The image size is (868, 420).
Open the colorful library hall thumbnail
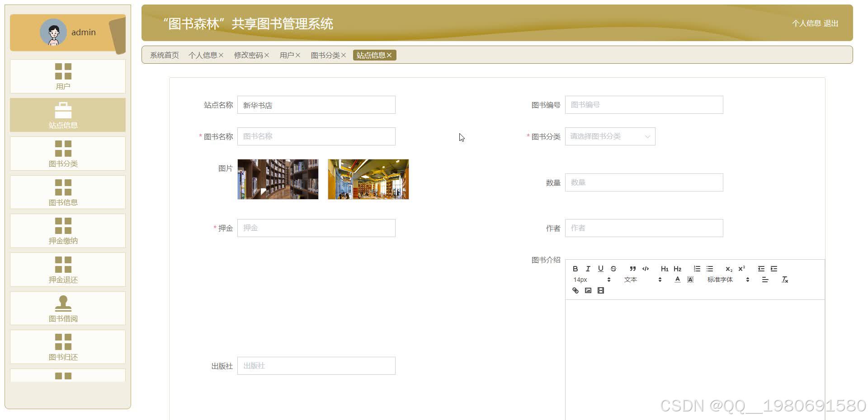(x=368, y=179)
